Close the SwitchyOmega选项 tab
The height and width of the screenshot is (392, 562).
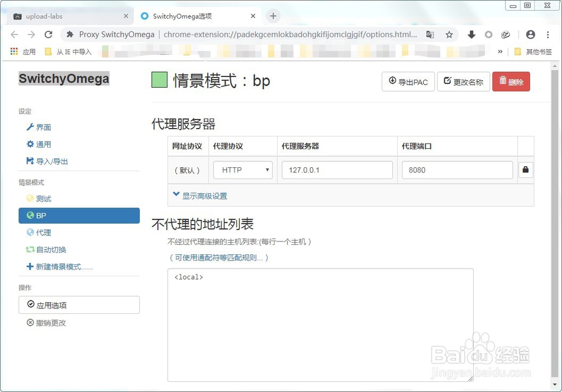pos(253,16)
